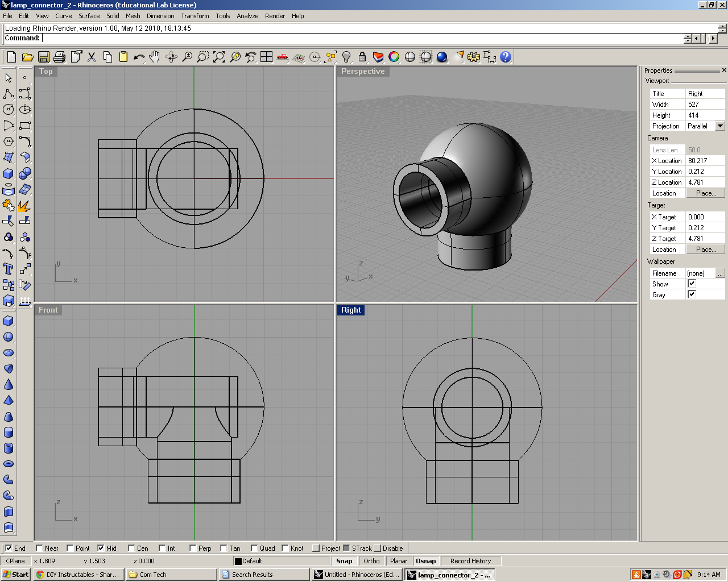Uncheck the Mid osnap checkbox
The width and height of the screenshot is (728, 582).
coord(101,548)
